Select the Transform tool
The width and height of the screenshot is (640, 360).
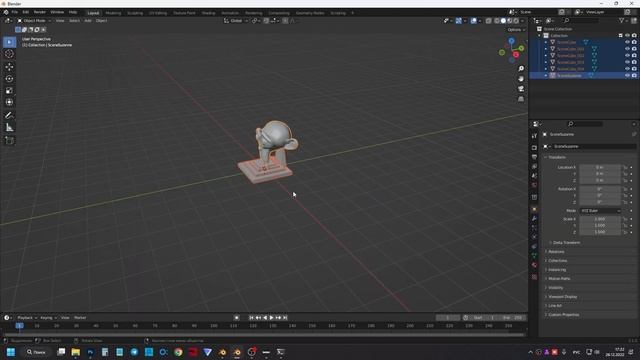[x=9, y=102]
